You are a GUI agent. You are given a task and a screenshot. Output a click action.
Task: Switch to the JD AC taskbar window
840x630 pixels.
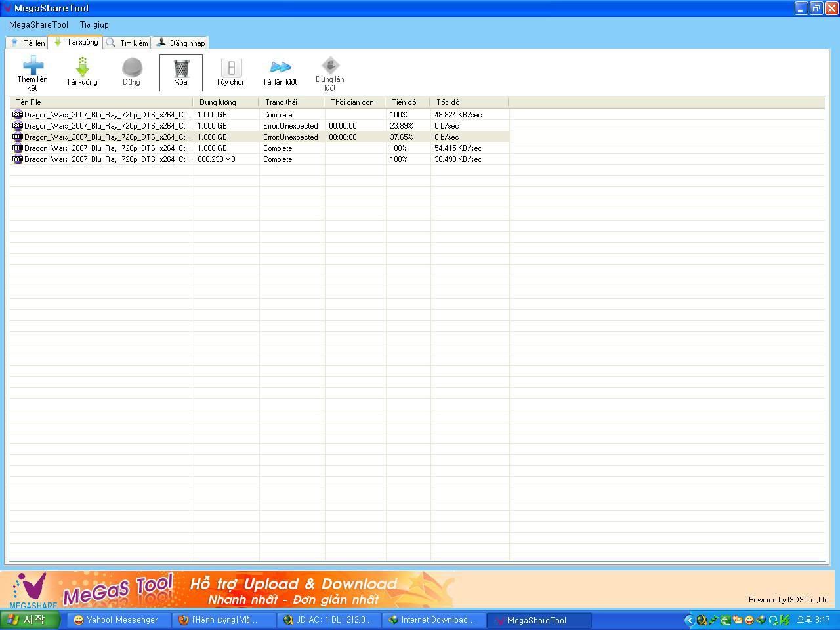click(x=328, y=619)
